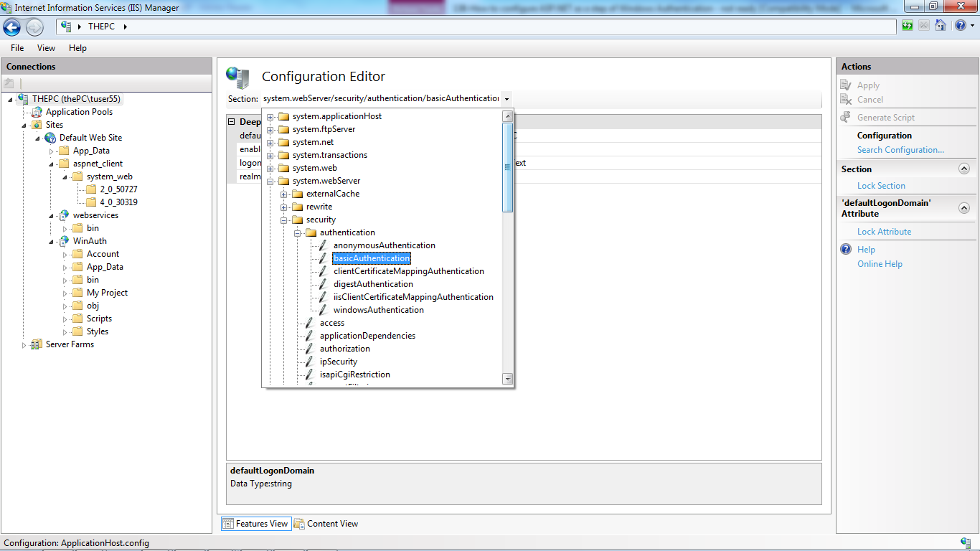Screen dimensions: 980x551
Task: Click the Connections toolbar connect icon
Action: [x=9, y=84]
